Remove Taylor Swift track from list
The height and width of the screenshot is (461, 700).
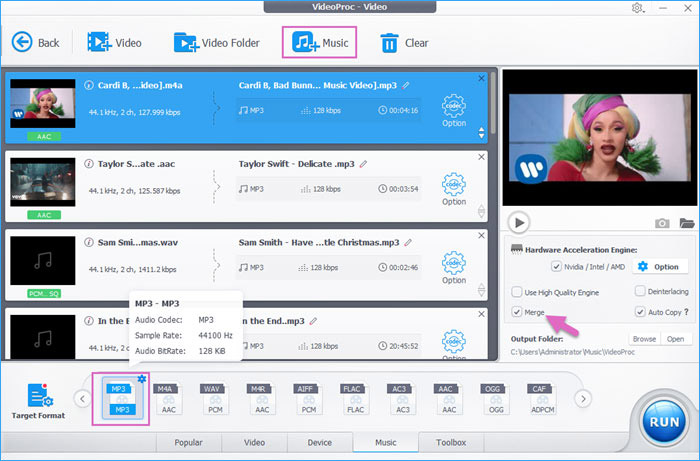point(481,157)
